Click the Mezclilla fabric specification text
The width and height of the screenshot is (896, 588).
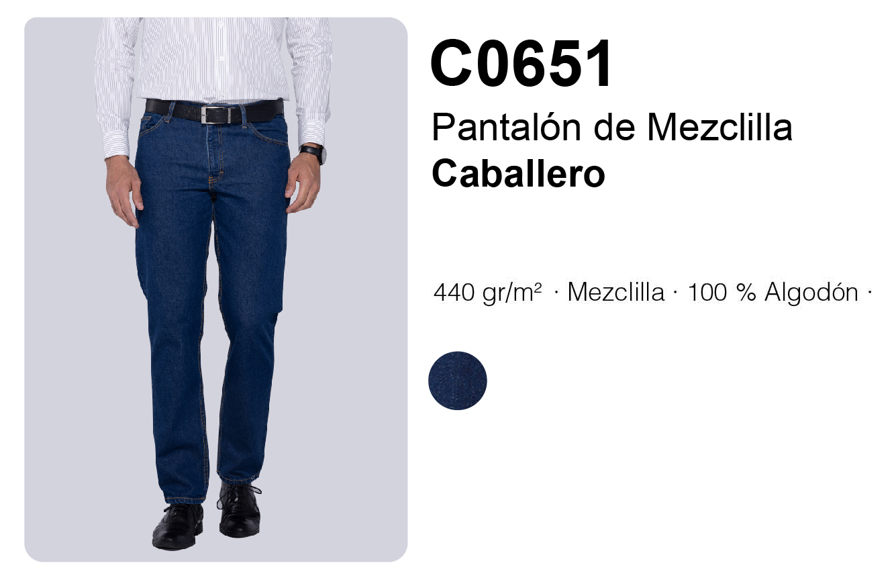[x=615, y=293]
